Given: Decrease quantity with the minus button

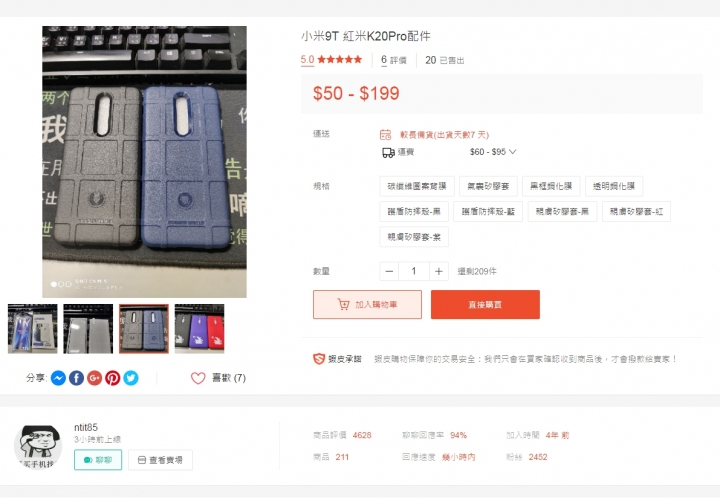Looking at the screenshot, I should 389,271.
